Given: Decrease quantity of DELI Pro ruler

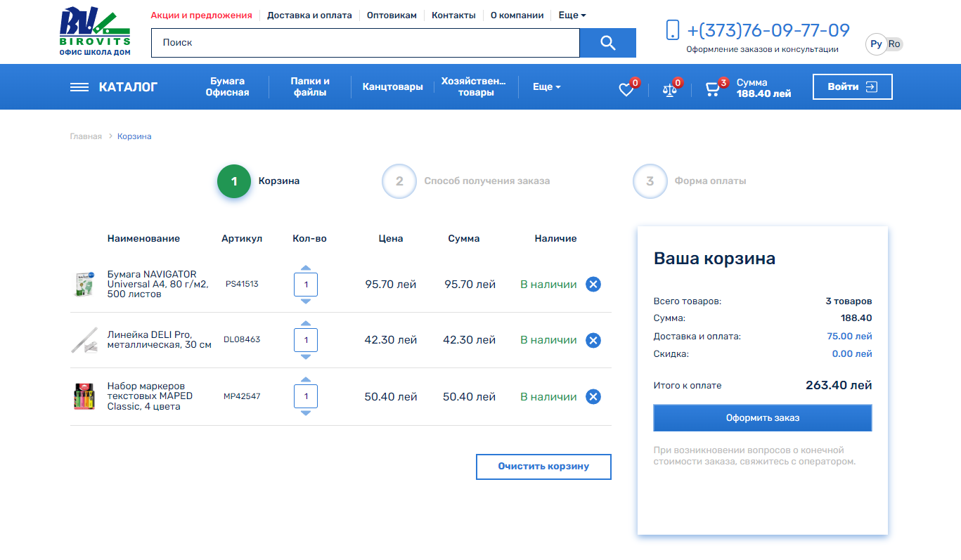Looking at the screenshot, I should click(306, 357).
